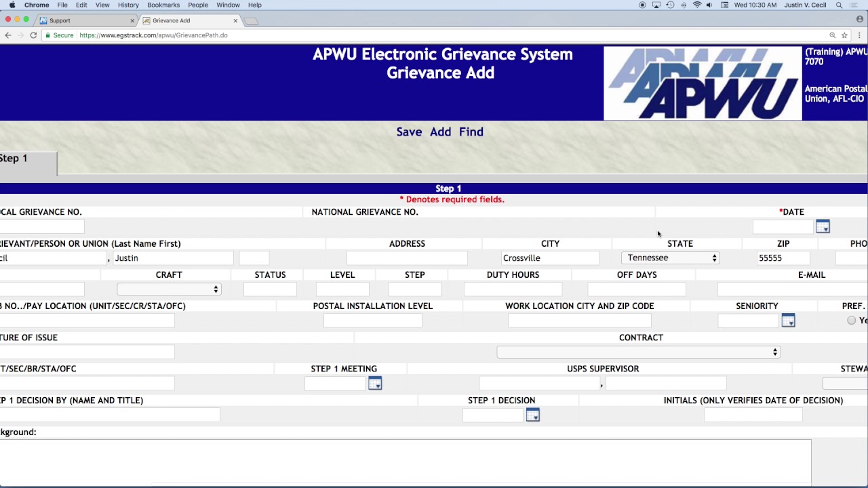Image resolution: width=868 pixels, height=488 pixels.
Task: Select the PREF. Yes radio button
Action: (851, 321)
